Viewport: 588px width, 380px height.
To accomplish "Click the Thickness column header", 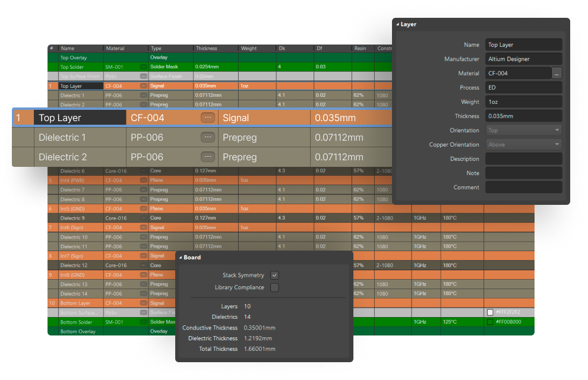I will (x=207, y=49).
